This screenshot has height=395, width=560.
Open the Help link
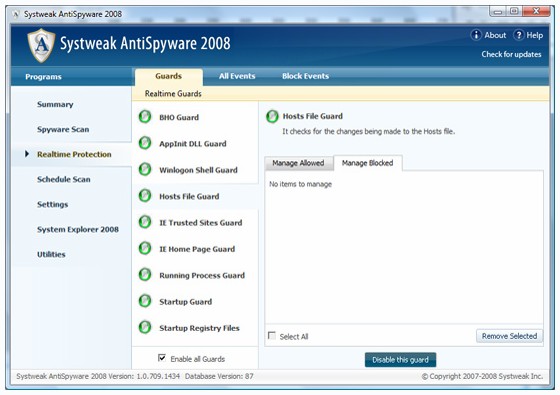pos(535,35)
